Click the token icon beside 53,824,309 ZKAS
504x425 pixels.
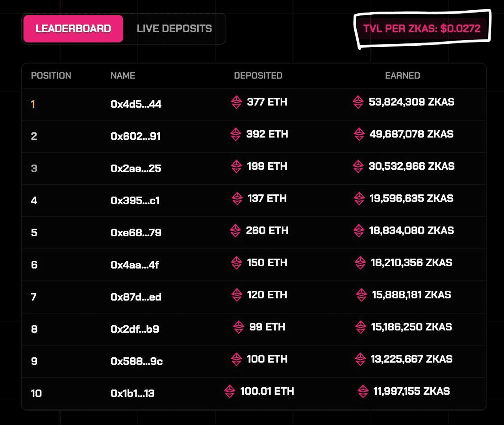click(358, 102)
